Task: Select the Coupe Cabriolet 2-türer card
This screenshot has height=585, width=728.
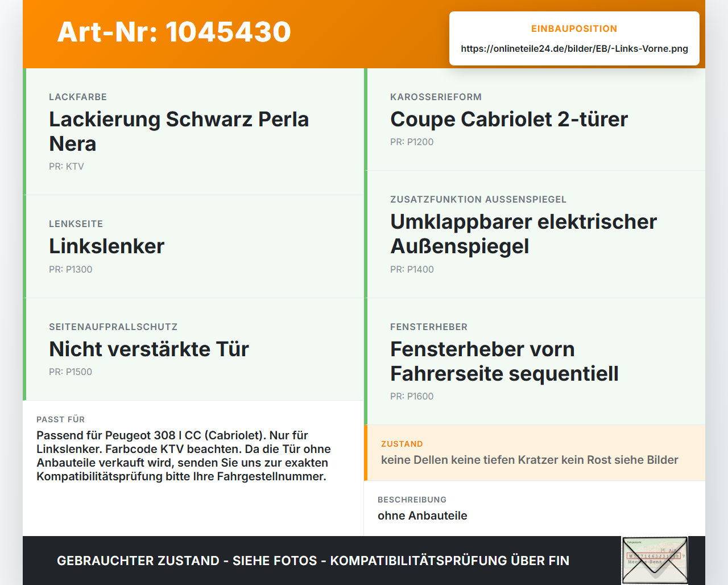Action: coord(535,120)
